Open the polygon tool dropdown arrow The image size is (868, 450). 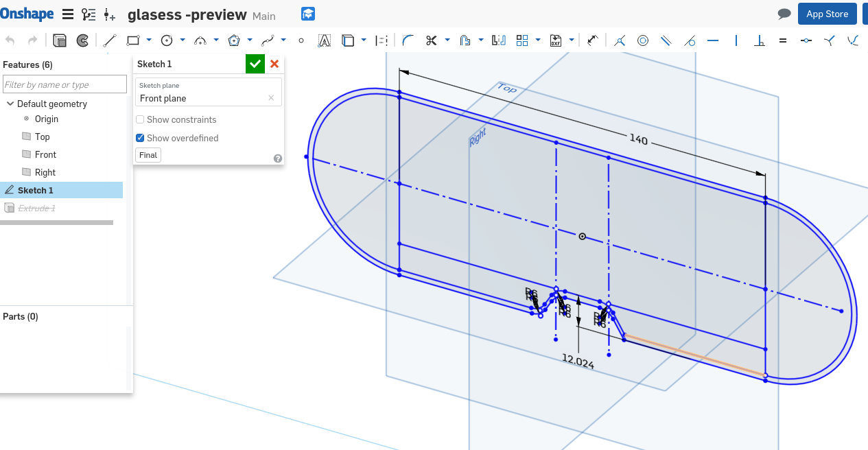(x=250, y=40)
